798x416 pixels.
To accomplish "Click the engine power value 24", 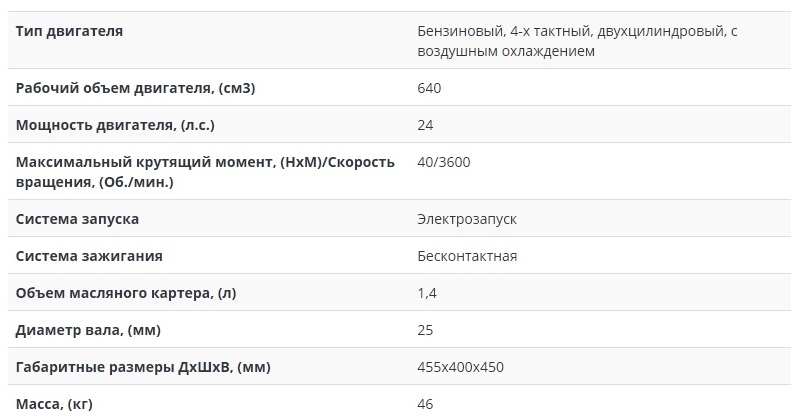I will click(425, 125).
